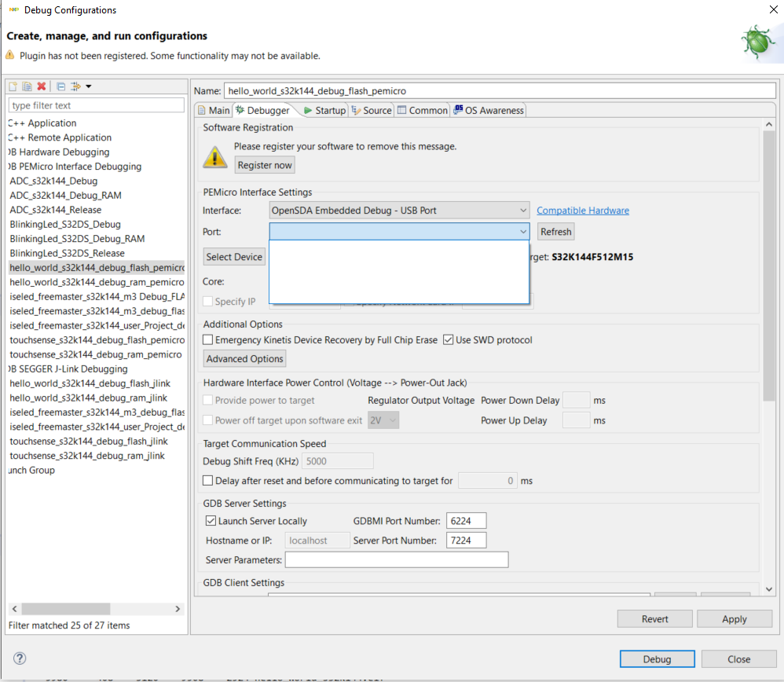
Task: Click the scroll up arrow in settings panel
Action: pos(768,124)
